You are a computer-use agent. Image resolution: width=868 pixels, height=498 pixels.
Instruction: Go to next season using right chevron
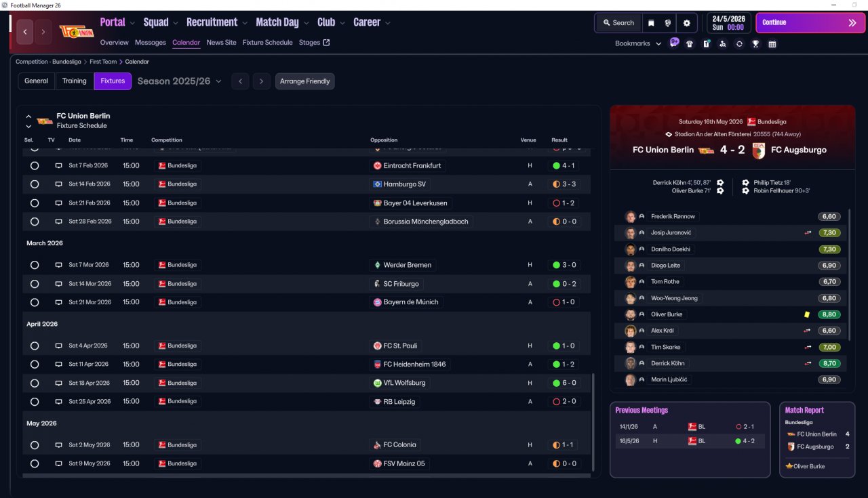[x=262, y=81]
